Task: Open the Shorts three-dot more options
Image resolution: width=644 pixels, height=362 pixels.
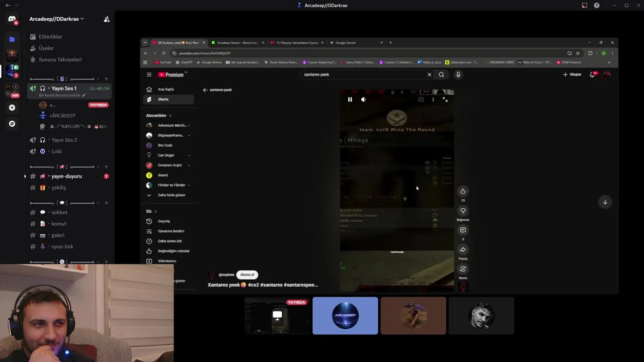Action: 433,100
